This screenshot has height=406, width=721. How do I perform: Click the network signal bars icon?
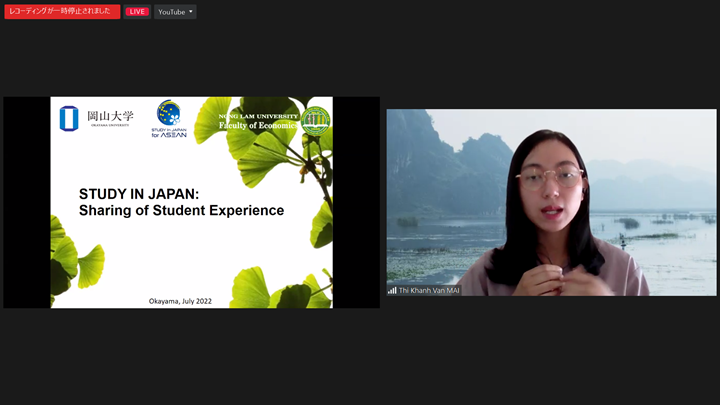coord(392,290)
